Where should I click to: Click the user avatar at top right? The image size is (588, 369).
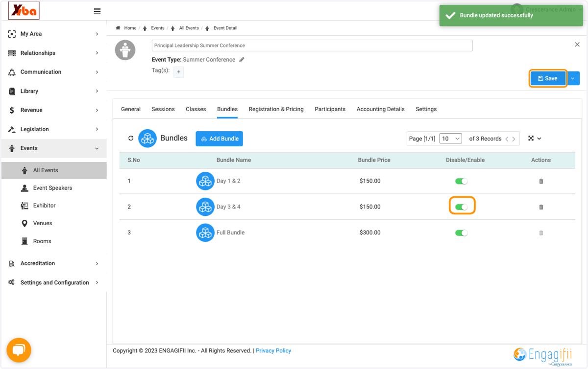pyautogui.click(x=516, y=9)
